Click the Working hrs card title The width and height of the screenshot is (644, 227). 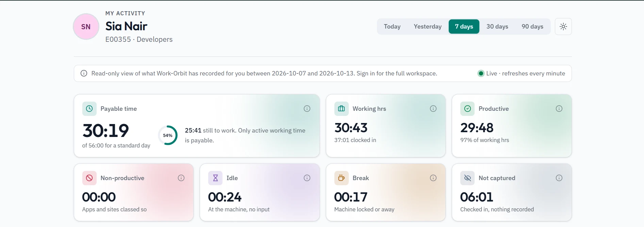click(369, 109)
